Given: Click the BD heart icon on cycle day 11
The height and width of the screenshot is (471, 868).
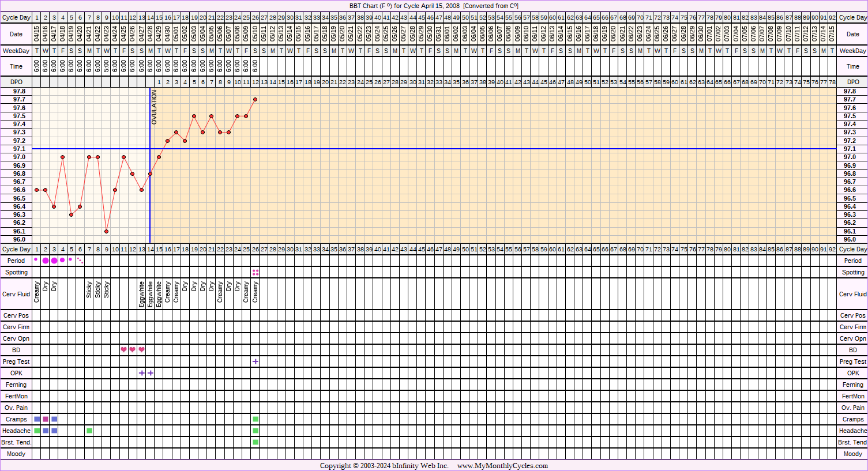Looking at the screenshot, I should tap(124, 350).
